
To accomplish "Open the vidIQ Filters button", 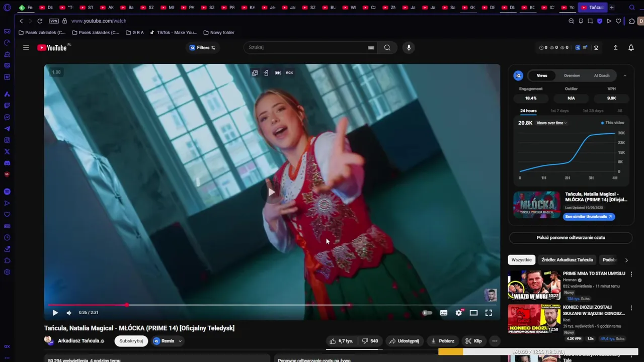I will [202, 48].
